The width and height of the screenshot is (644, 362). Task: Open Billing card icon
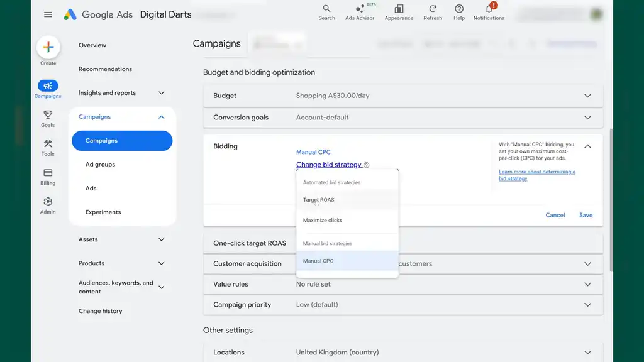[x=48, y=173]
